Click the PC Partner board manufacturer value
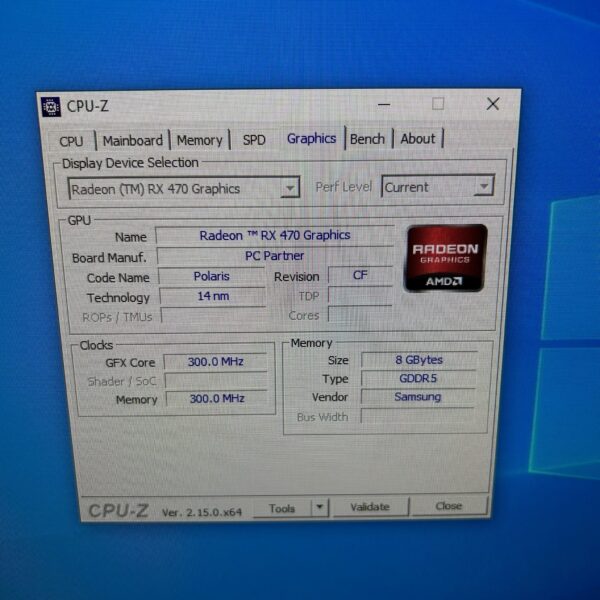The image size is (600, 600). [x=275, y=256]
